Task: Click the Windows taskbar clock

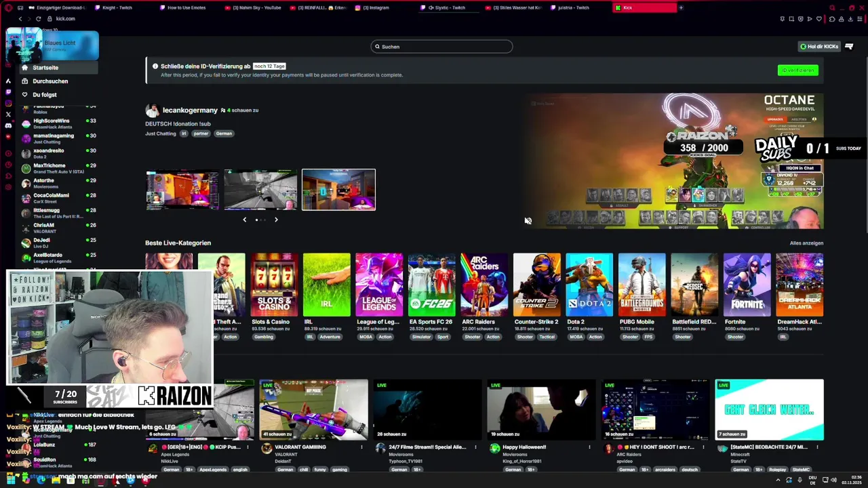Action: pos(851,480)
